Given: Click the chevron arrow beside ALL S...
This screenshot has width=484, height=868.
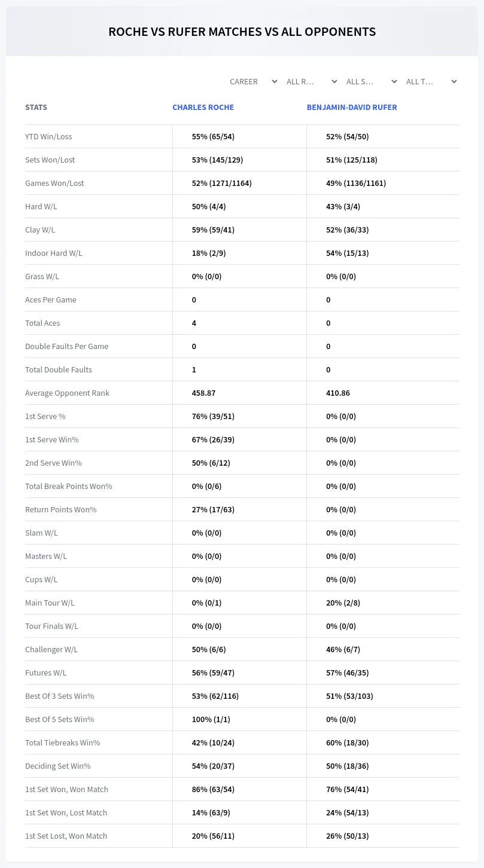Looking at the screenshot, I should click(x=394, y=81).
